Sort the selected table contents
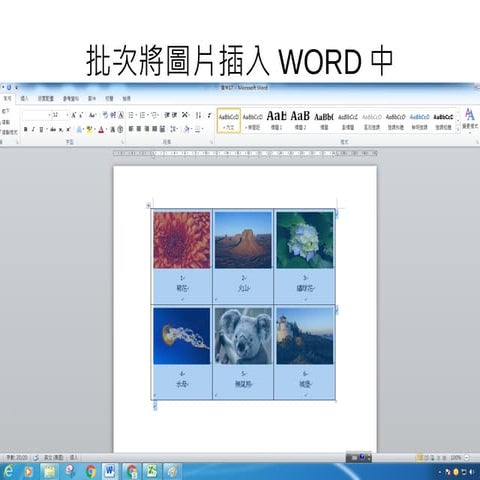This screenshot has width=480, height=480. 198,115
